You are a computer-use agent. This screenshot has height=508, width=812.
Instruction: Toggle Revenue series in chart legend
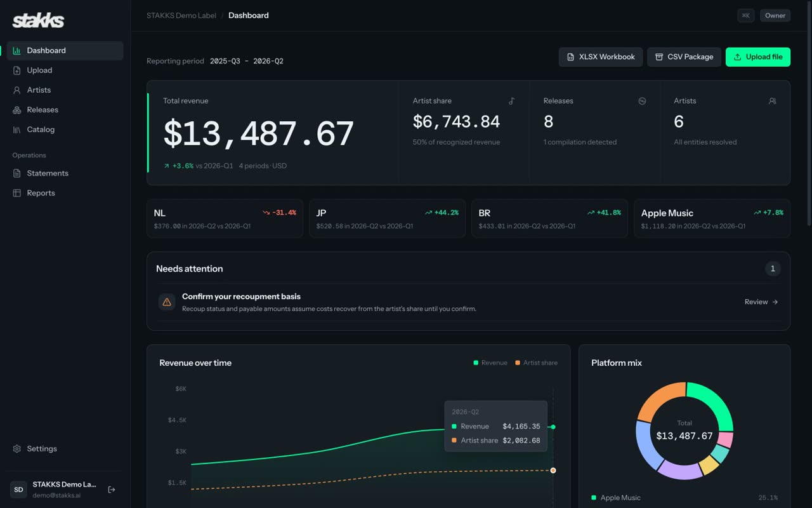click(490, 363)
